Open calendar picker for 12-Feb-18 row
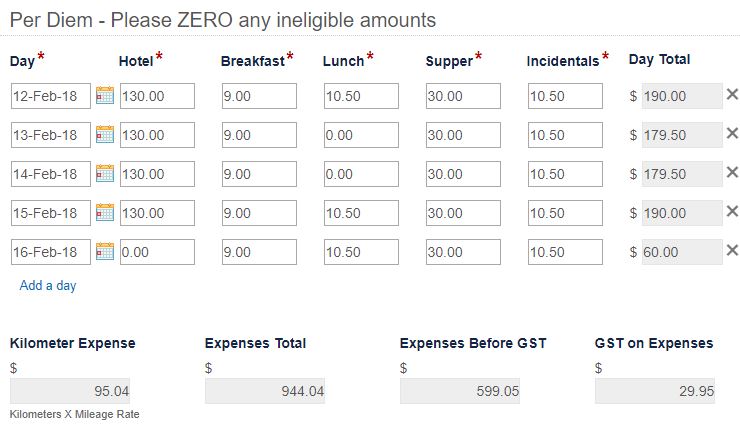 (x=105, y=95)
